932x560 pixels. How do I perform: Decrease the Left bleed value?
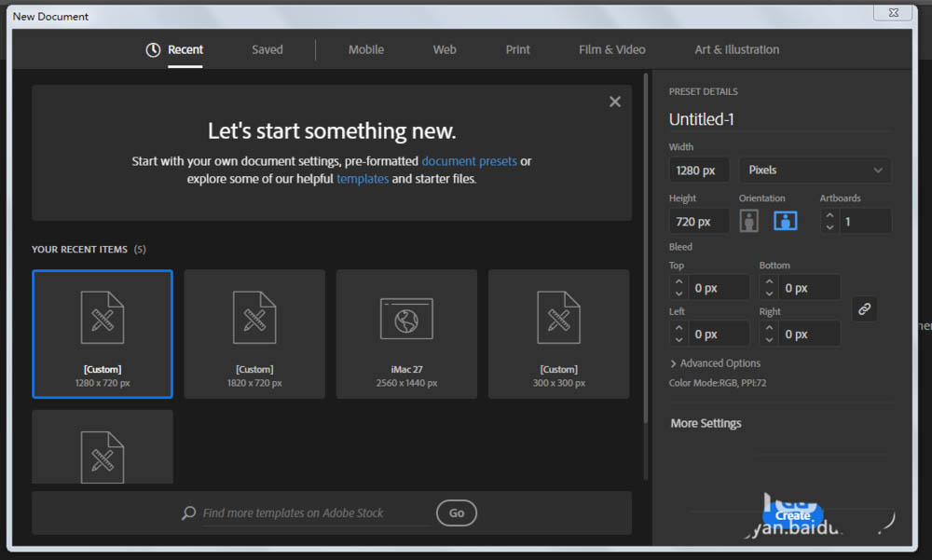click(678, 340)
